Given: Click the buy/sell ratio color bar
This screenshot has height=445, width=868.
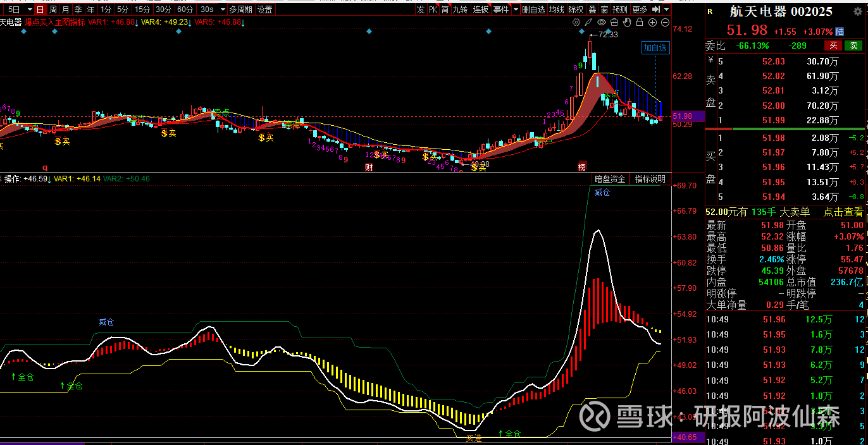Looking at the screenshot, I should pyautogui.click(x=786, y=129).
